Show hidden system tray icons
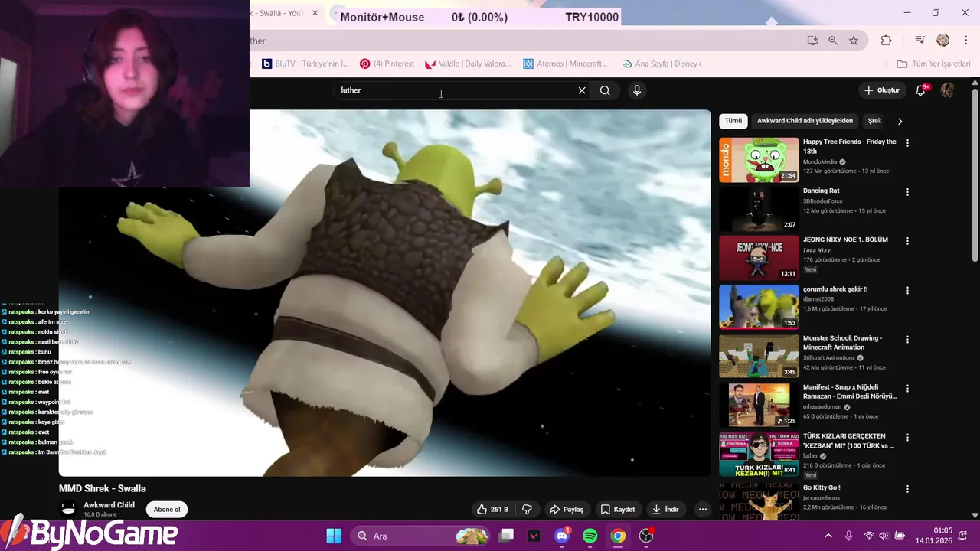980x551 pixels. pyautogui.click(x=828, y=536)
